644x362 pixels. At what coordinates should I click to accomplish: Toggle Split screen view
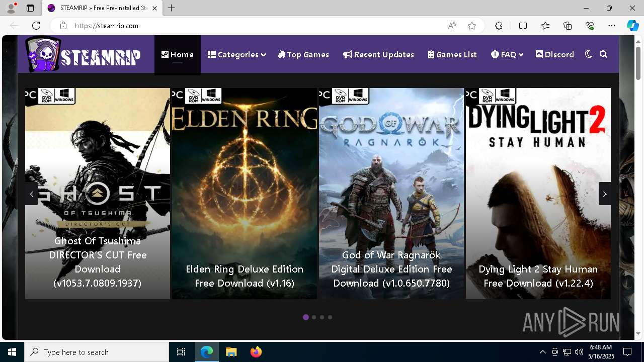(523, 26)
